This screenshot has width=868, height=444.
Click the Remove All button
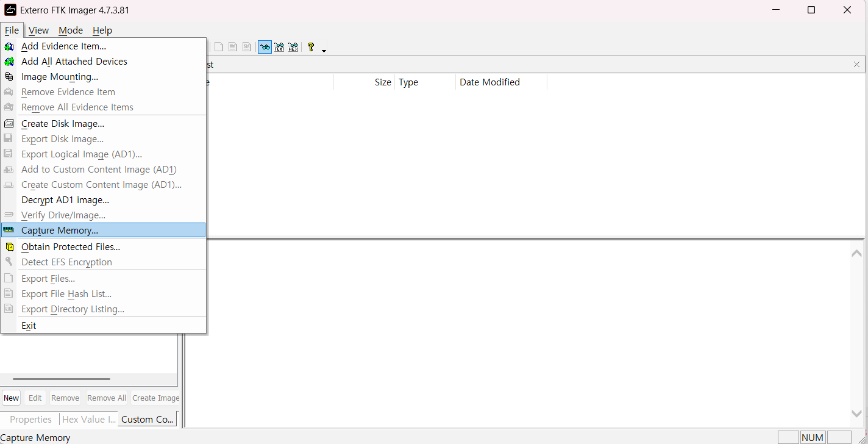pos(107,398)
